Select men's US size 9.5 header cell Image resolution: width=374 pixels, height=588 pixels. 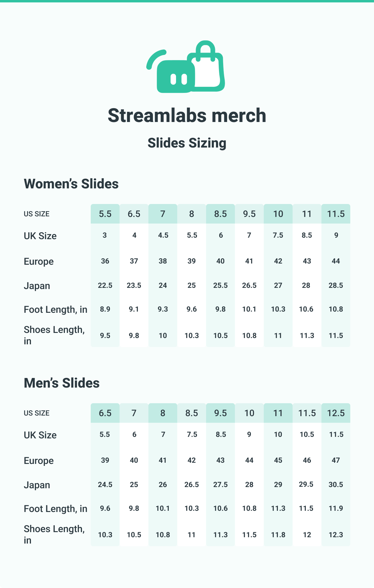(220, 413)
